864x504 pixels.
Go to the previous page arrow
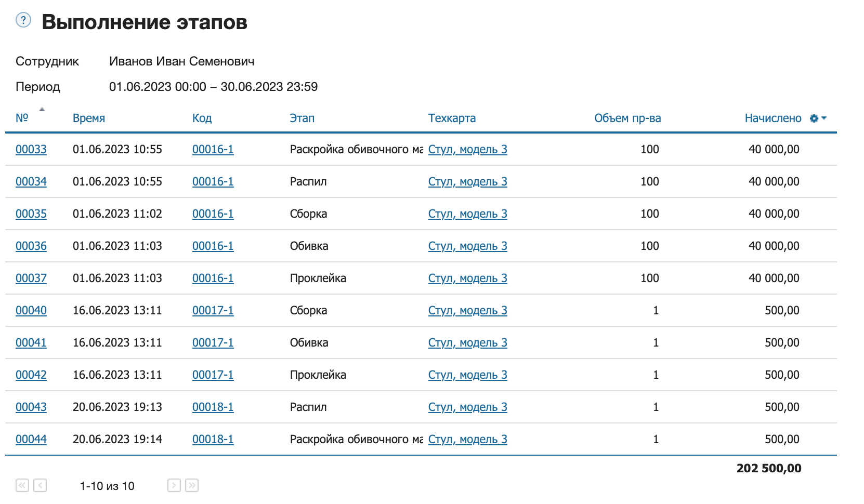40,485
